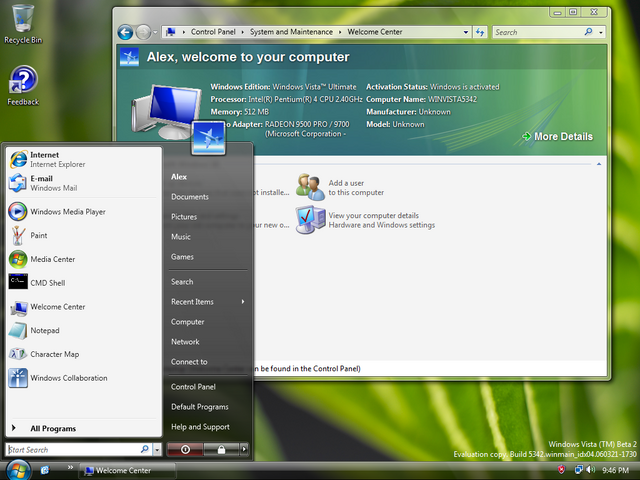Open the Feedback desktop shortcut
This screenshot has height=480, width=640.
point(23,86)
